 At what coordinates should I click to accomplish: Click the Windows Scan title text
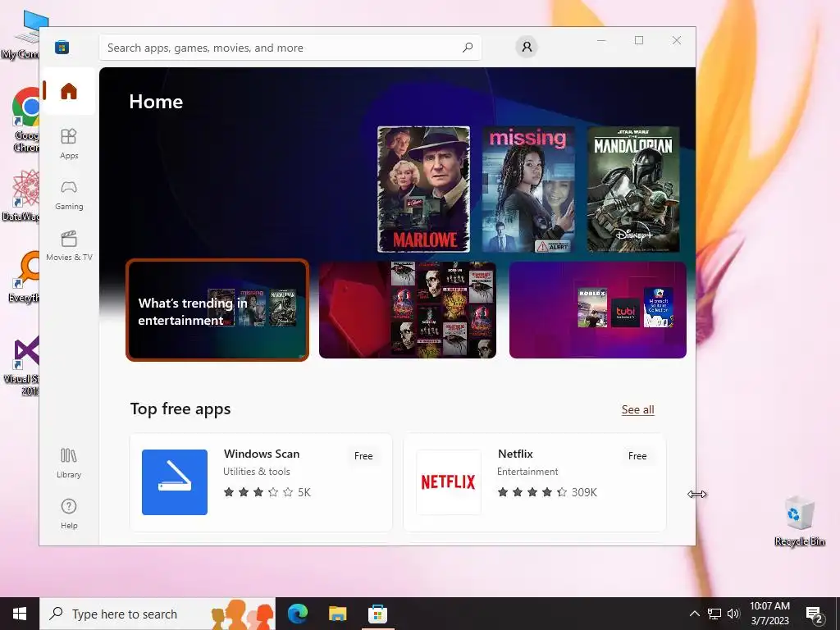pos(262,454)
